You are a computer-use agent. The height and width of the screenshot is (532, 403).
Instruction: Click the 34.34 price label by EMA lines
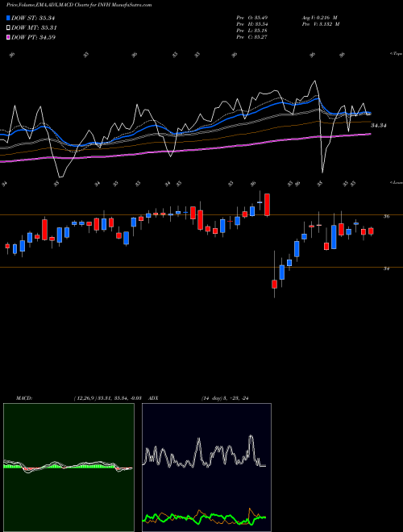(379, 126)
